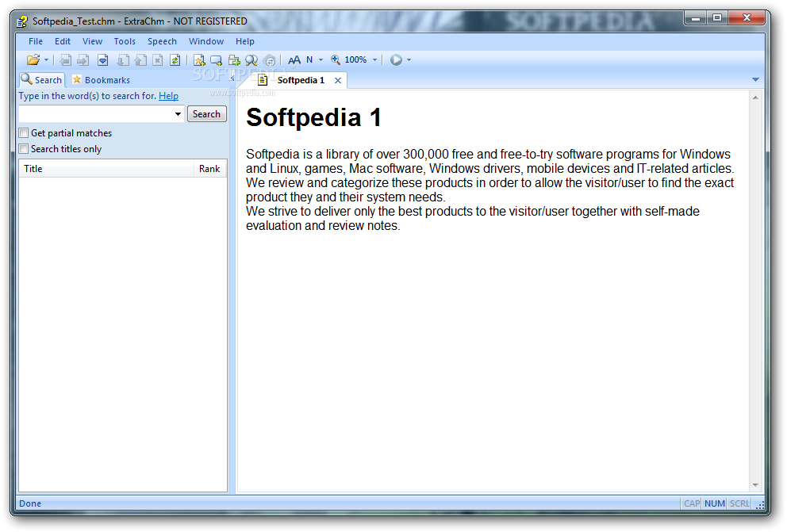The image size is (787, 532).
Task: Open the File menu
Action: (x=36, y=41)
